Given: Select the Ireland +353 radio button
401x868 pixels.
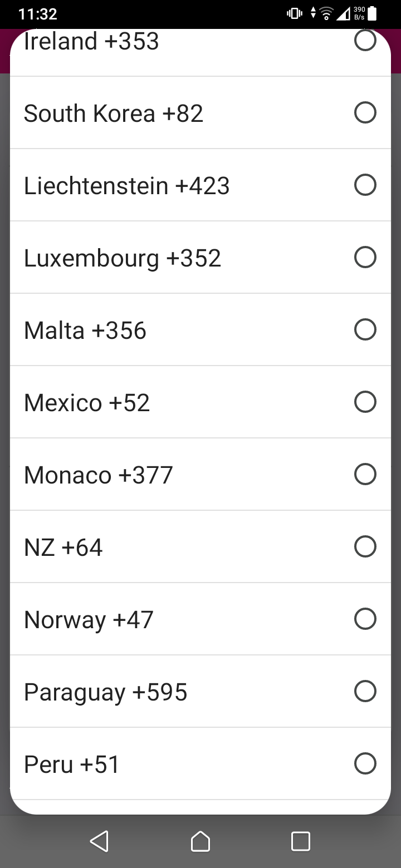Looking at the screenshot, I should [365, 41].
